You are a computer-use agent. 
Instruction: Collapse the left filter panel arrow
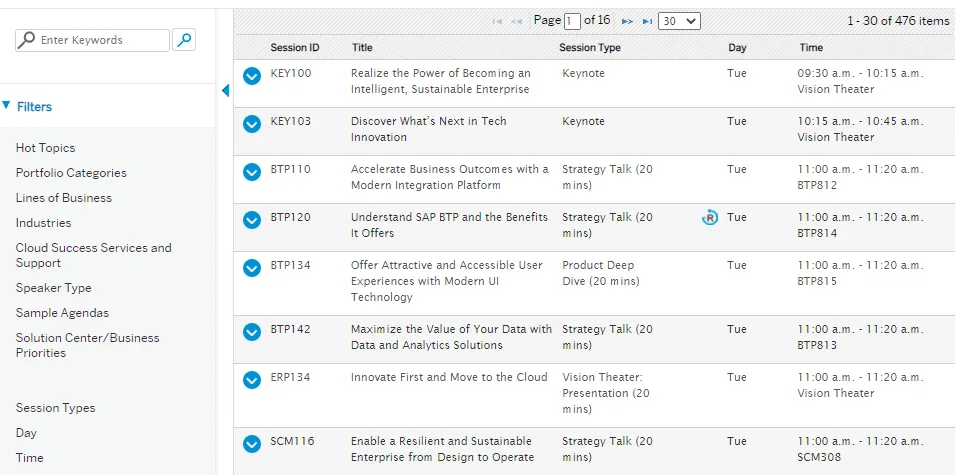225,91
